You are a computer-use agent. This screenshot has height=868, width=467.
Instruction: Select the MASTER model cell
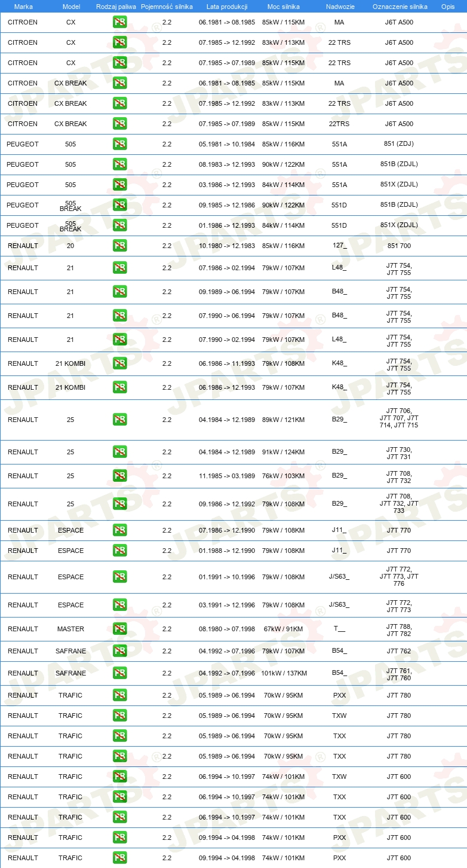pos(70,629)
